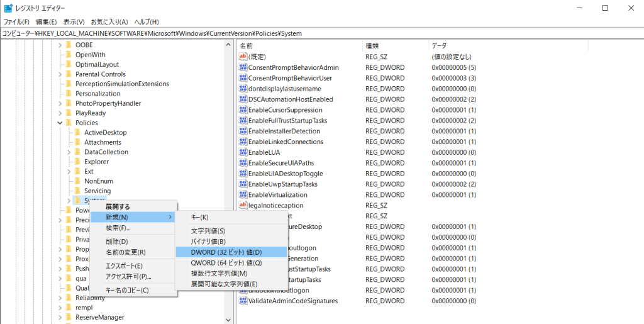Image resolution: width=644 pixels, height=324 pixels.
Task: Click the tree pane scroll up arrow
Action: [229, 44]
